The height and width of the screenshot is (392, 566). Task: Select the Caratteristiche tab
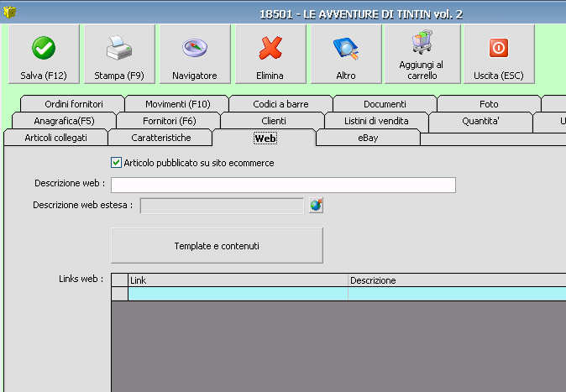(x=161, y=138)
